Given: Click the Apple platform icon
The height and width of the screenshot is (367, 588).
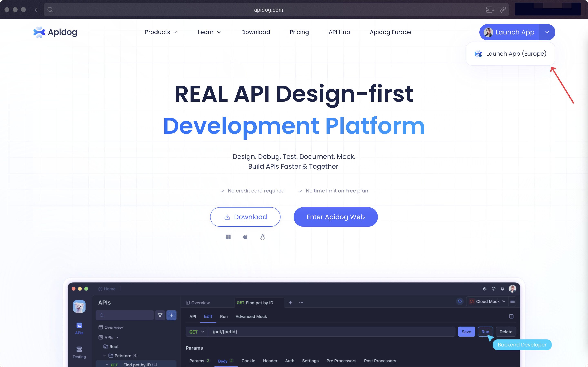Looking at the screenshot, I should (x=245, y=237).
